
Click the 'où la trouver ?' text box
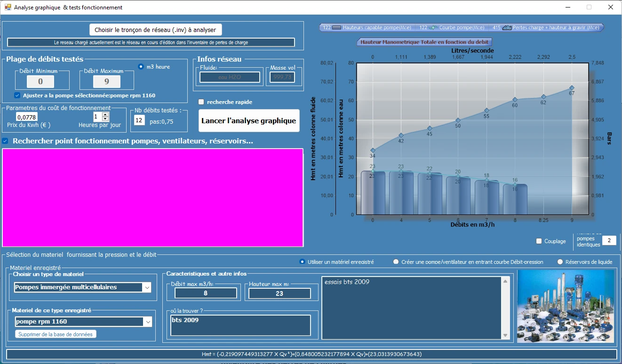[x=241, y=325]
